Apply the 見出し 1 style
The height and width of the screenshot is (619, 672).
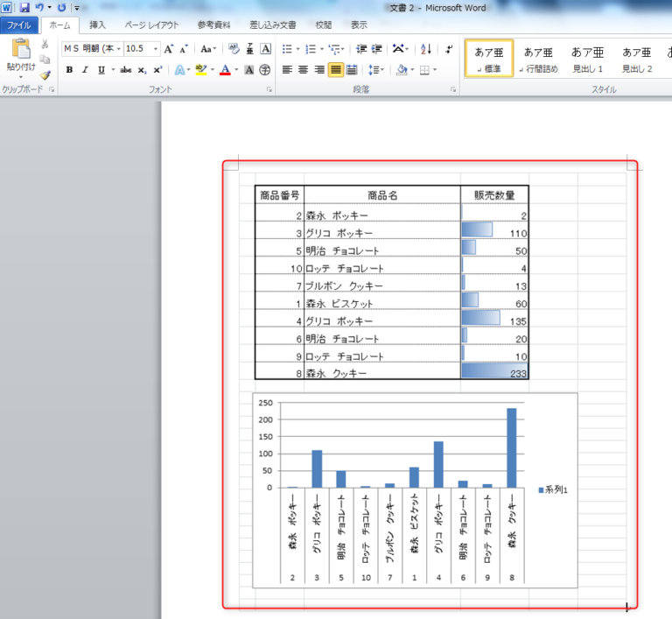[x=588, y=59]
